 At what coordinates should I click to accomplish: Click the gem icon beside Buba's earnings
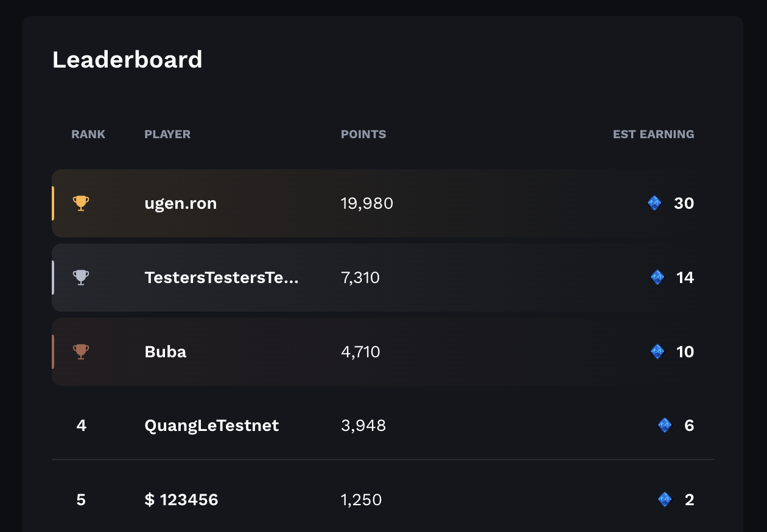pyautogui.click(x=657, y=352)
